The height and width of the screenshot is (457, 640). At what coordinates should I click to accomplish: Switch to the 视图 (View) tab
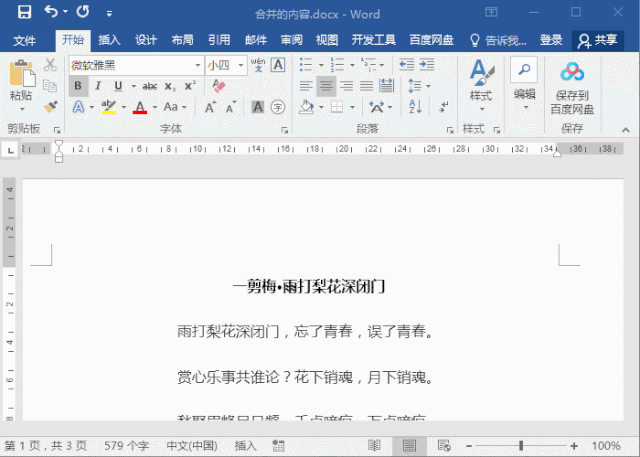(x=327, y=40)
